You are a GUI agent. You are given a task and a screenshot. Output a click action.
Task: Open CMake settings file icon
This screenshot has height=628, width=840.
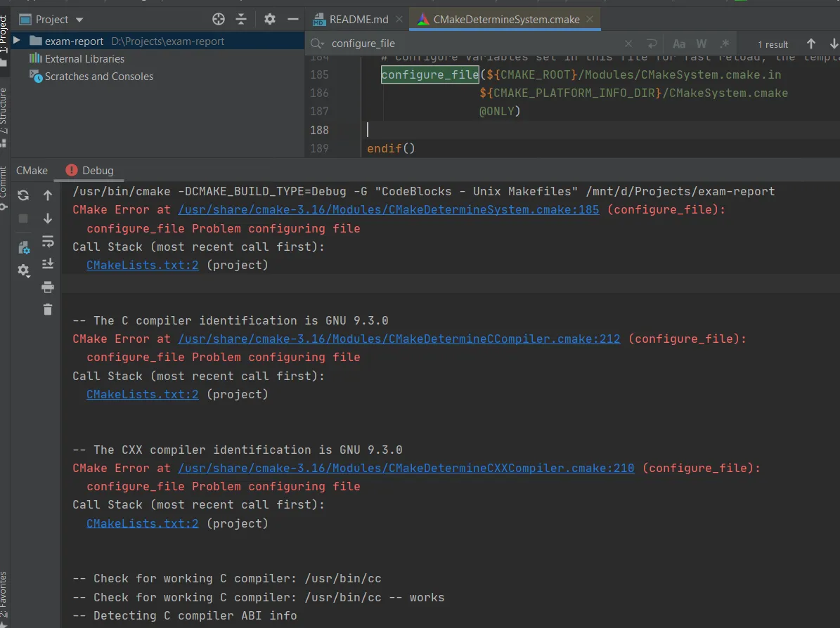click(x=23, y=247)
